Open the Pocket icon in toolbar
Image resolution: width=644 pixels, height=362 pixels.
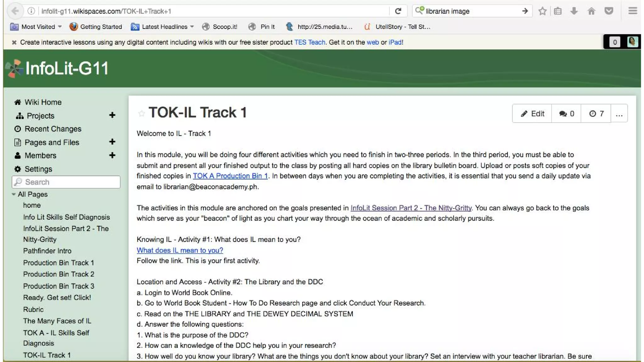click(x=609, y=11)
